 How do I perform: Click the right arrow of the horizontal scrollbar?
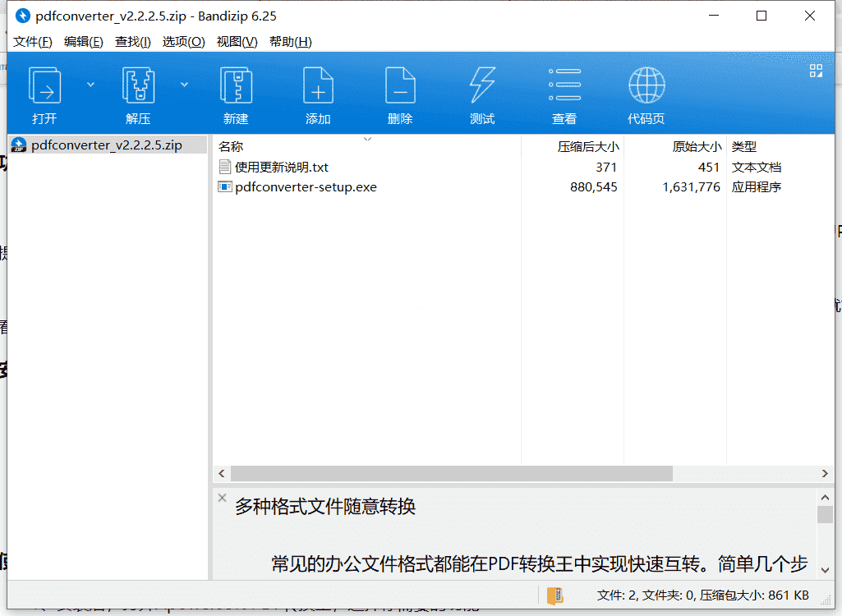tap(825, 473)
